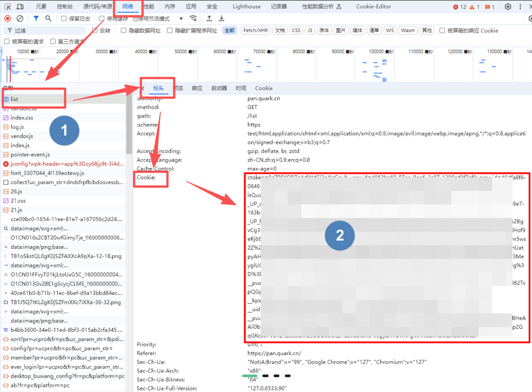Open DevTools settings gear

508,7
